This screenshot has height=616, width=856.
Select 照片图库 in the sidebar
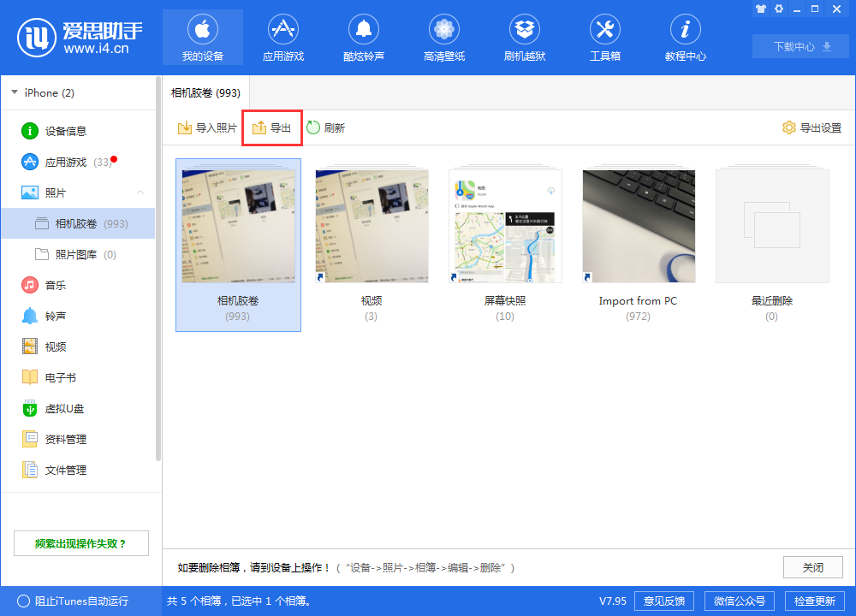[x=77, y=253]
